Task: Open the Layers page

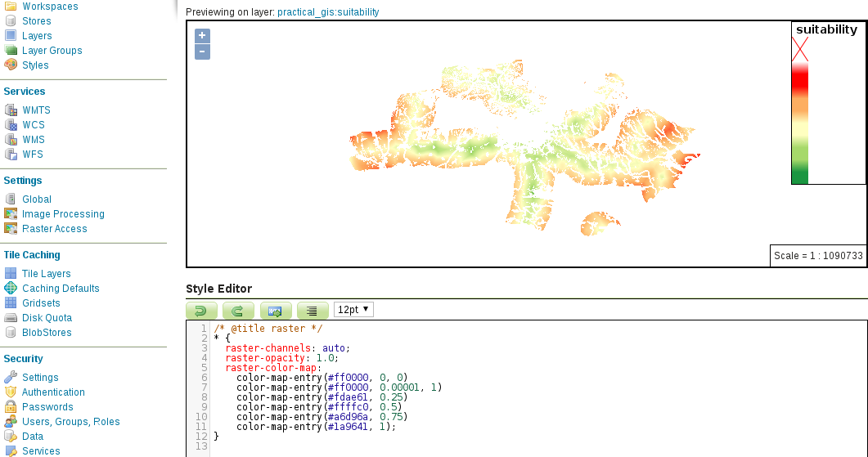Action: pos(37,35)
